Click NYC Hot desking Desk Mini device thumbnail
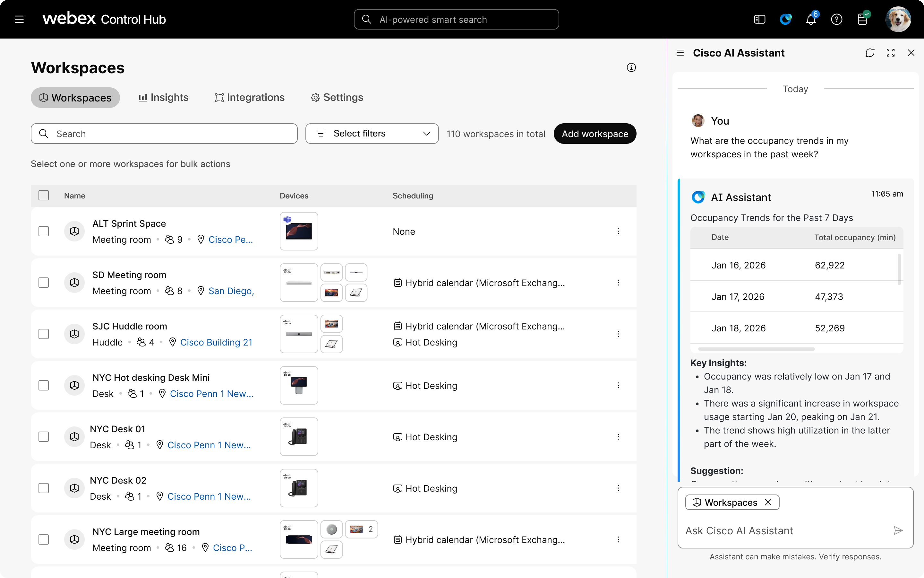Image resolution: width=924 pixels, height=578 pixels. click(x=299, y=385)
